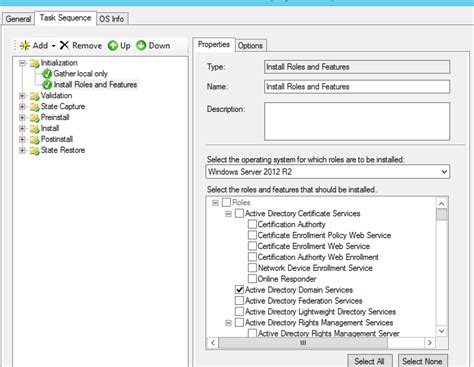Click the State Restore folder icon

[x=35, y=151]
